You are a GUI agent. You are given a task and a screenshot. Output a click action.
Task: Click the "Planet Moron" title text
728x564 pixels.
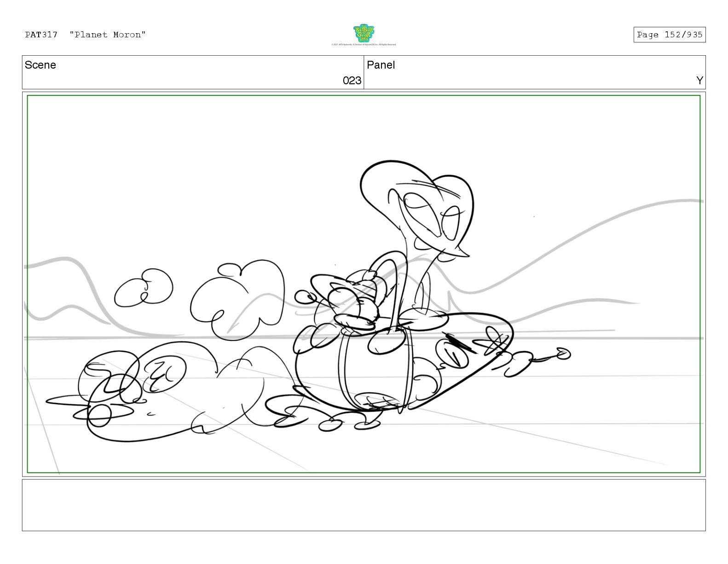108,35
